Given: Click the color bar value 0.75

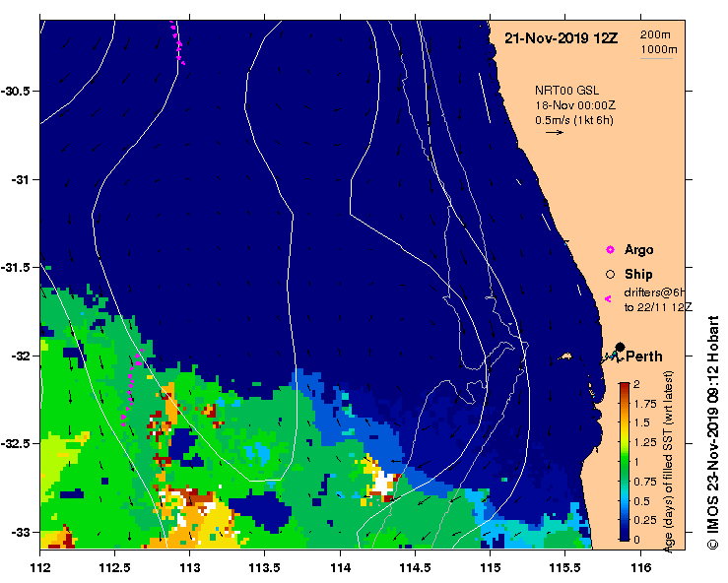Looking at the screenshot, I should click(645, 482).
